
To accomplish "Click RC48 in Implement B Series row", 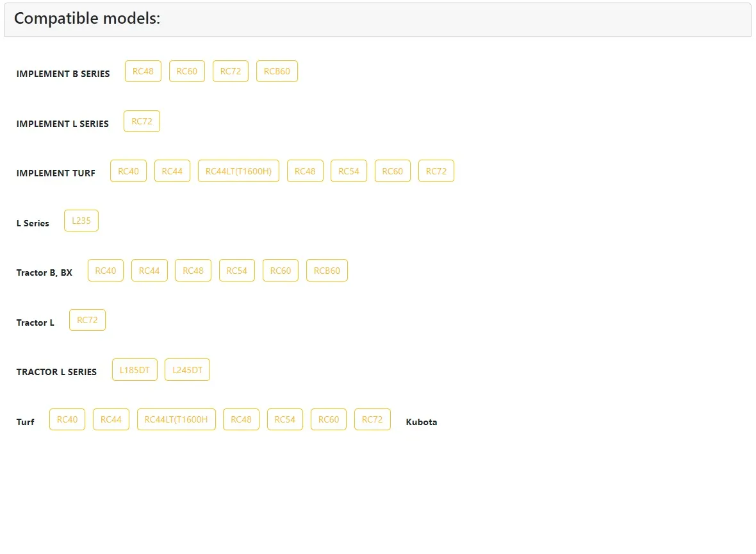I will [143, 71].
